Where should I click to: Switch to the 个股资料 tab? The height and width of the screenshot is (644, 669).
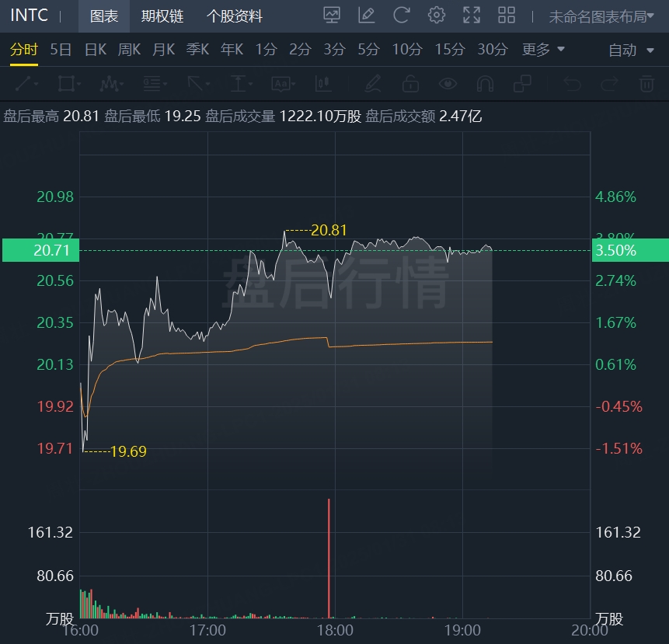pyautogui.click(x=234, y=16)
